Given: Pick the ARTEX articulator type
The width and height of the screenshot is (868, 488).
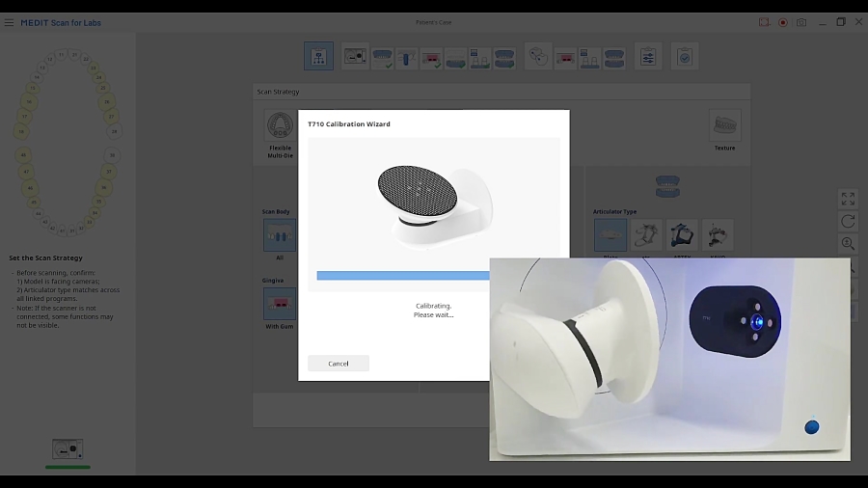Looking at the screenshot, I should pos(682,235).
